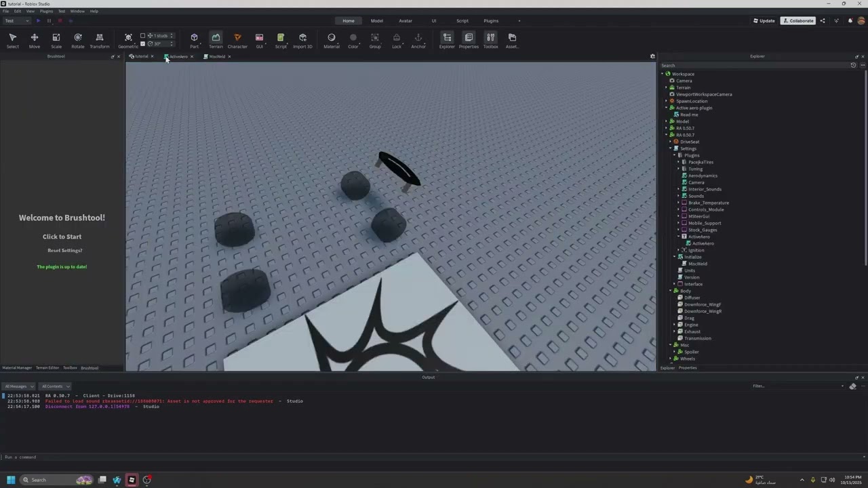This screenshot has height=488, width=868.
Task: Open the Plugins ribbon tab
Action: click(491, 21)
